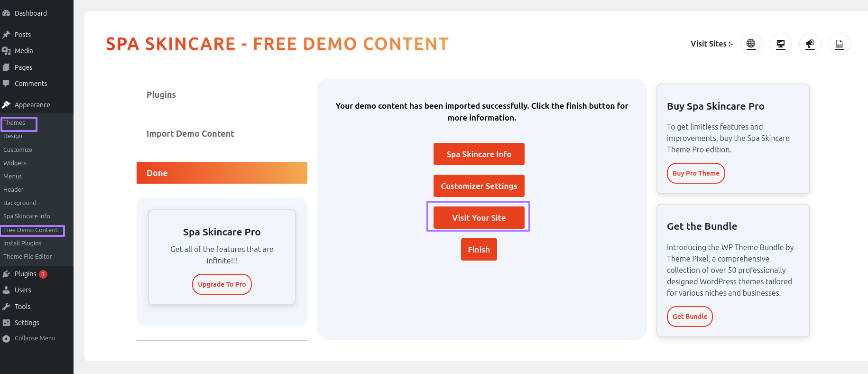Open the Plugins menu with update badge
868x374 pixels.
pos(25,274)
